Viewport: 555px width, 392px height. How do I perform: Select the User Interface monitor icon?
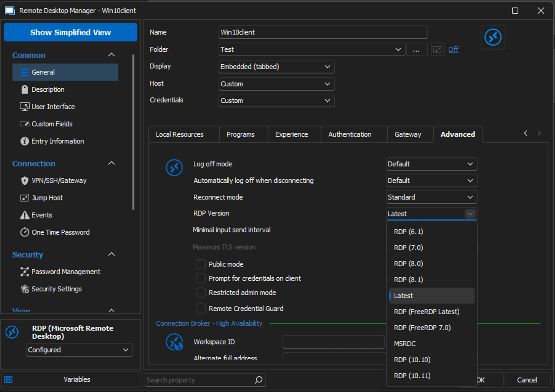click(x=25, y=107)
